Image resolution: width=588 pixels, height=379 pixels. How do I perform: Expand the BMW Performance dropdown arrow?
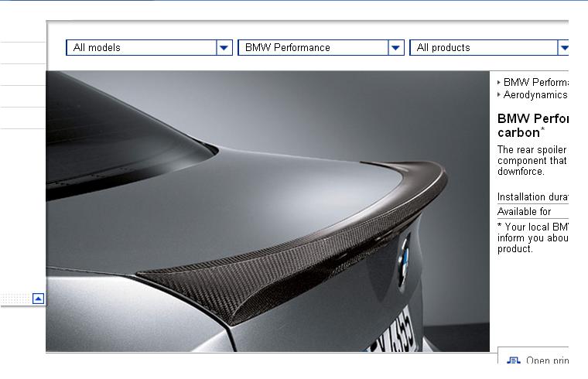pyautogui.click(x=396, y=47)
